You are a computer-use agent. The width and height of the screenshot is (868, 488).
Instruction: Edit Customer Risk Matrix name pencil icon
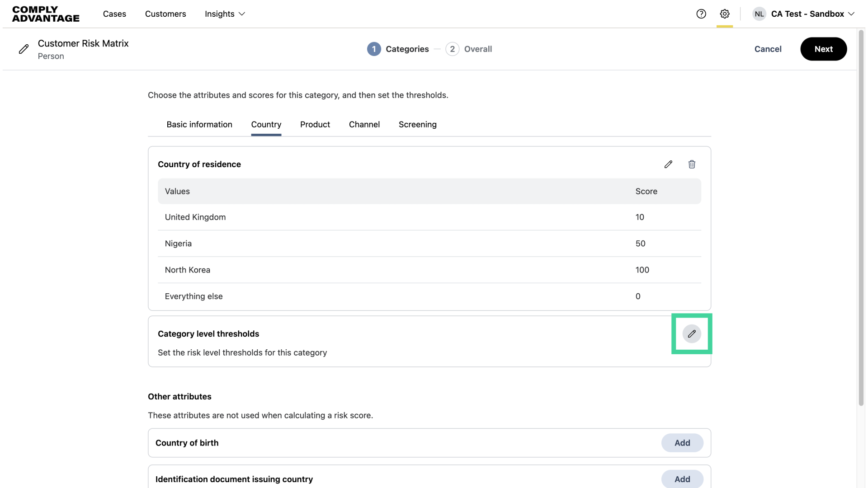(24, 49)
